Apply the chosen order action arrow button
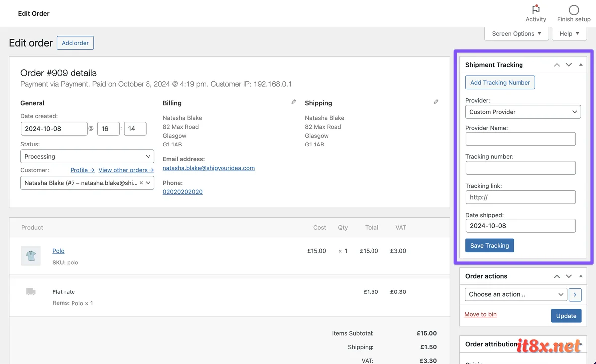The height and width of the screenshot is (364, 596). [575, 294]
